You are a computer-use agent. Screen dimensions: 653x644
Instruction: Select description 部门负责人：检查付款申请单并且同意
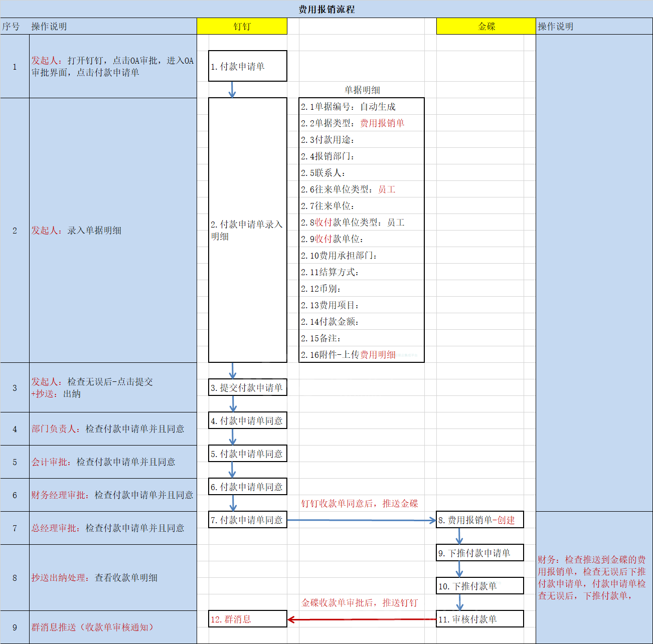point(113,428)
